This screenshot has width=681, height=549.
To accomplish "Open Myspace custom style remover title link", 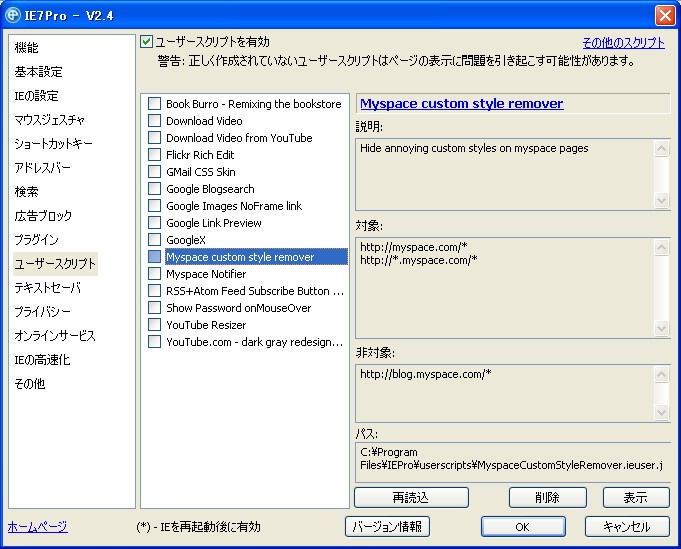I will (x=462, y=103).
